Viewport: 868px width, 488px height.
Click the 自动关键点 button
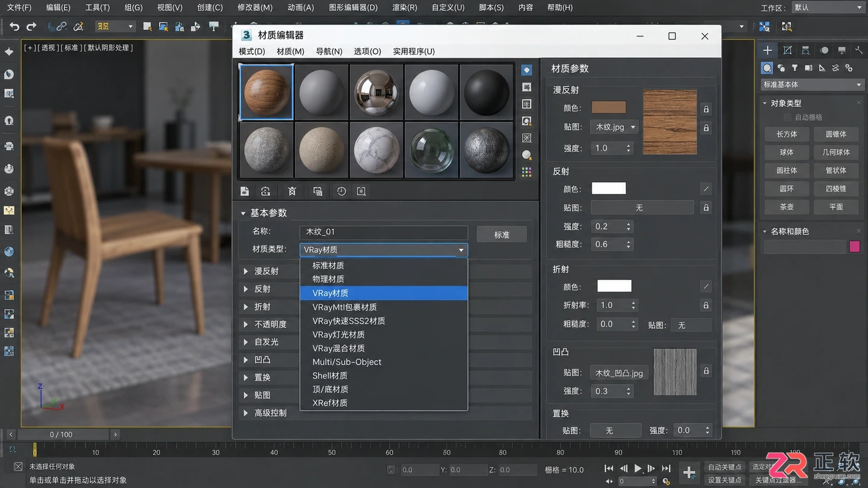725,467
